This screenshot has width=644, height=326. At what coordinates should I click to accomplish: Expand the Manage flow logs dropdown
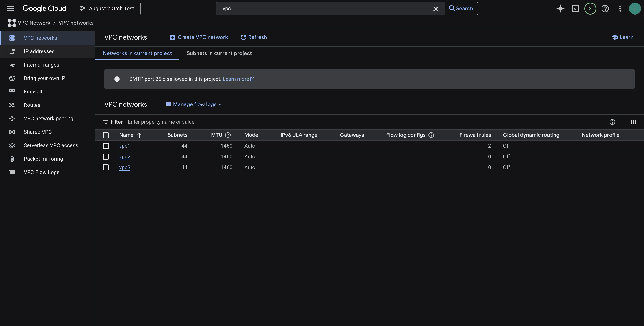coord(194,104)
